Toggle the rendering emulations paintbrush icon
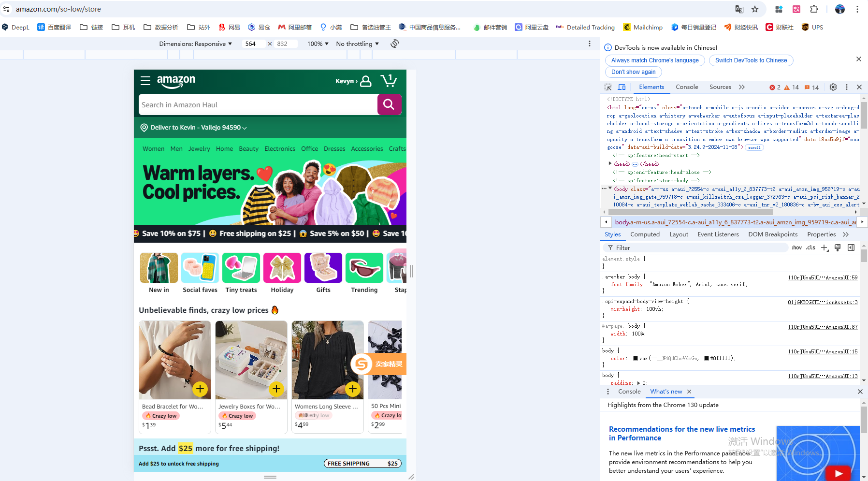 (x=838, y=248)
